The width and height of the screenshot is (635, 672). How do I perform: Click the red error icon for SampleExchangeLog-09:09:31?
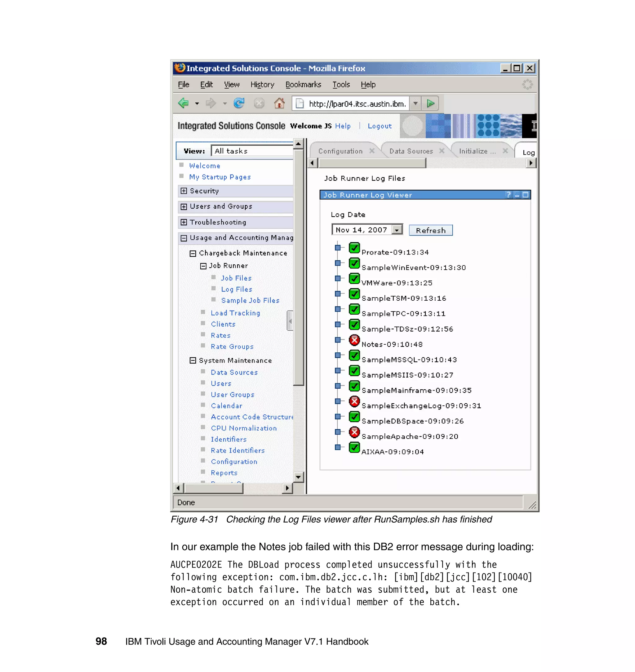pyautogui.click(x=354, y=401)
